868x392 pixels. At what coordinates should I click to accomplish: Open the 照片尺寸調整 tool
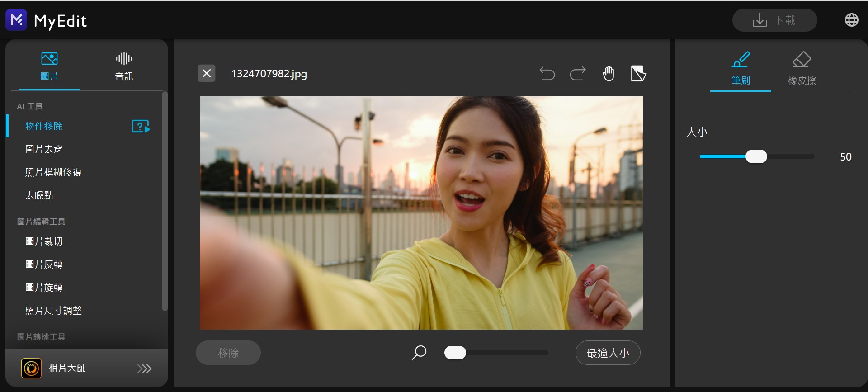(53, 311)
